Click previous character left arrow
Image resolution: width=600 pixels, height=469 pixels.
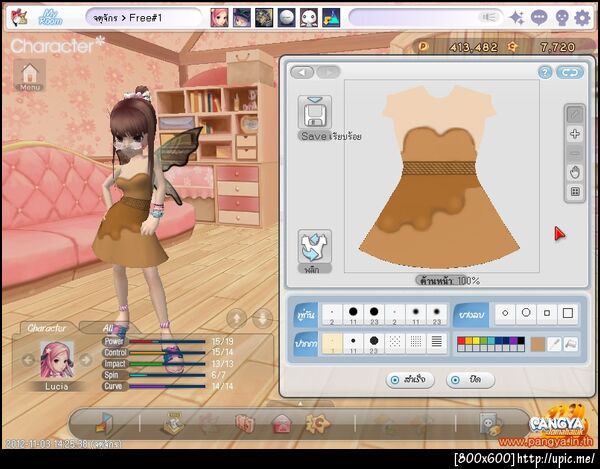pos(28,360)
